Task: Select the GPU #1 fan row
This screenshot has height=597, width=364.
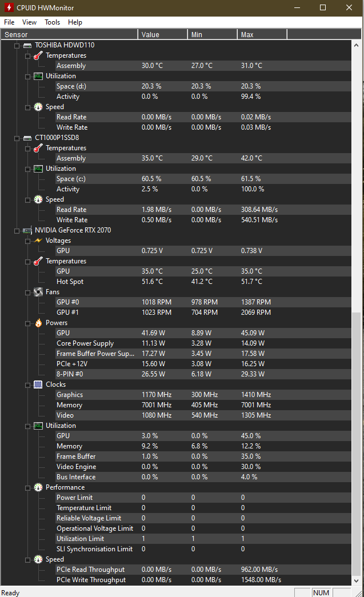Action: [203, 312]
